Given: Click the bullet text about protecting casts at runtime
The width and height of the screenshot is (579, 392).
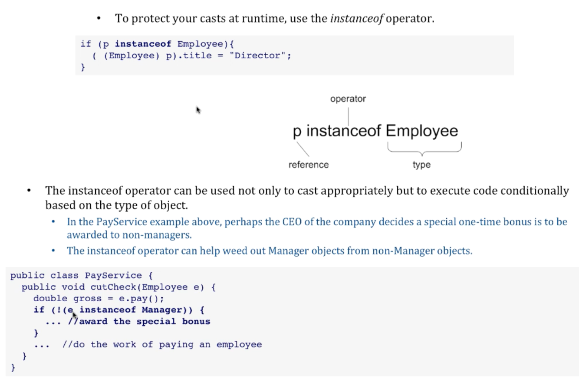Looking at the screenshot, I should (x=274, y=19).
